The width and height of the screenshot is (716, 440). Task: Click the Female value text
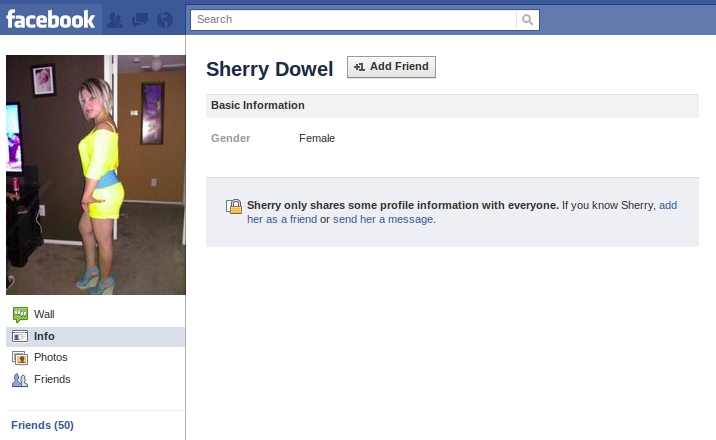click(317, 138)
